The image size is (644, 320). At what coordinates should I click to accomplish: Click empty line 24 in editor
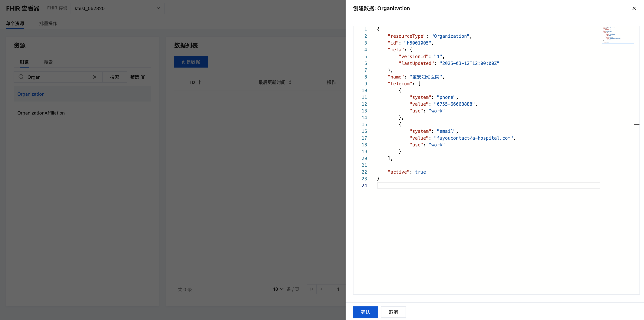(x=489, y=185)
